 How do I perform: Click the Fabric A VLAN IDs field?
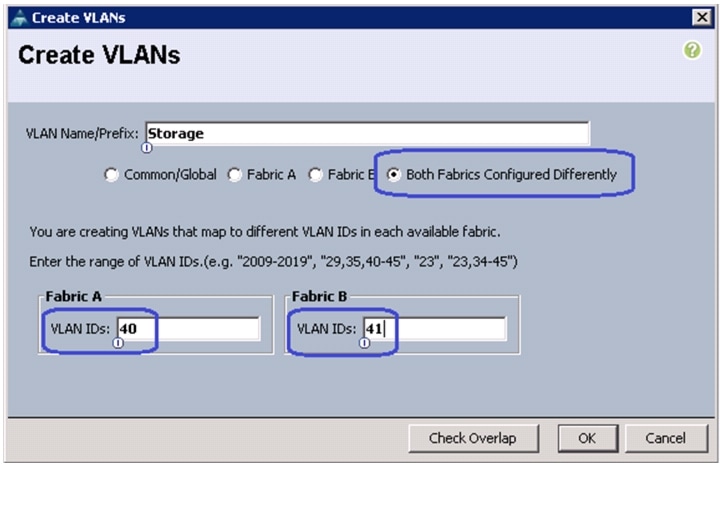click(188, 329)
